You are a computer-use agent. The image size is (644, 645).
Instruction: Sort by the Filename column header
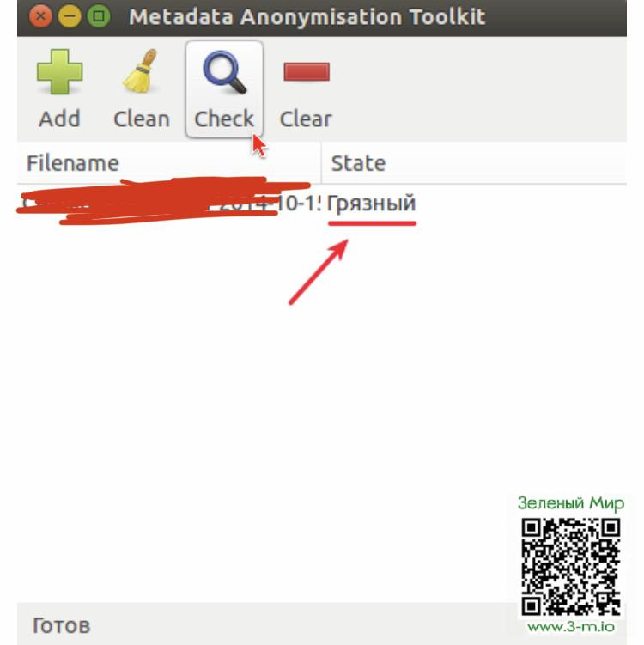pos(168,163)
